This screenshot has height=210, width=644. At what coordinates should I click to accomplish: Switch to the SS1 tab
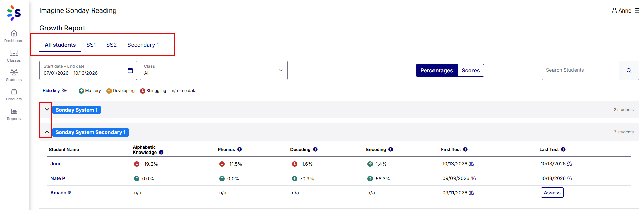coord(91,45)
